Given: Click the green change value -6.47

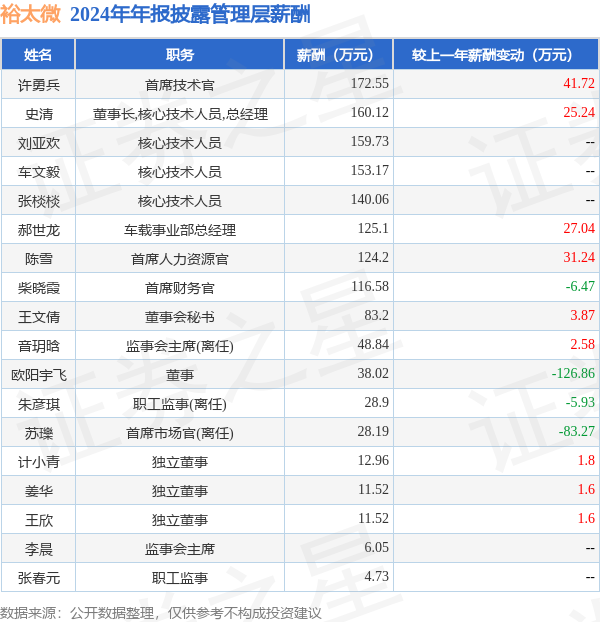Looking at the screenshot, I should [580, 286].
